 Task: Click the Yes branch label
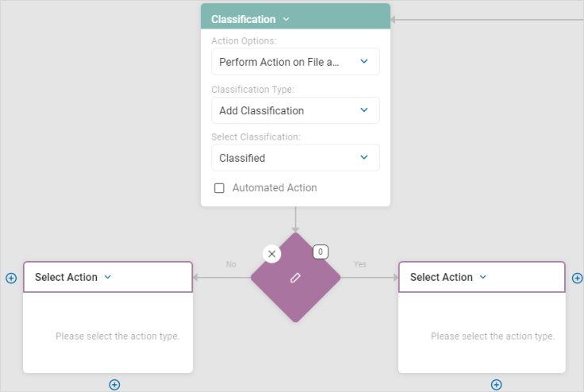(360, 264)
